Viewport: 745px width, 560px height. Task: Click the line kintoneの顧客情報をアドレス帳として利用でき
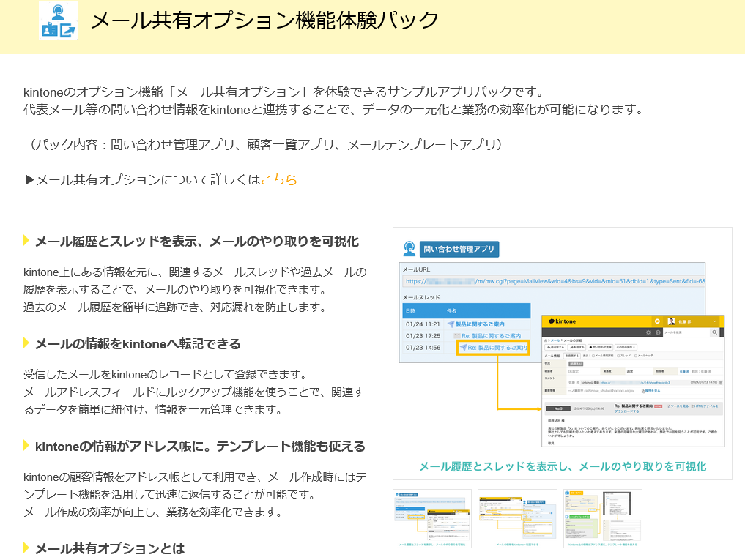[x=196, y=477]
